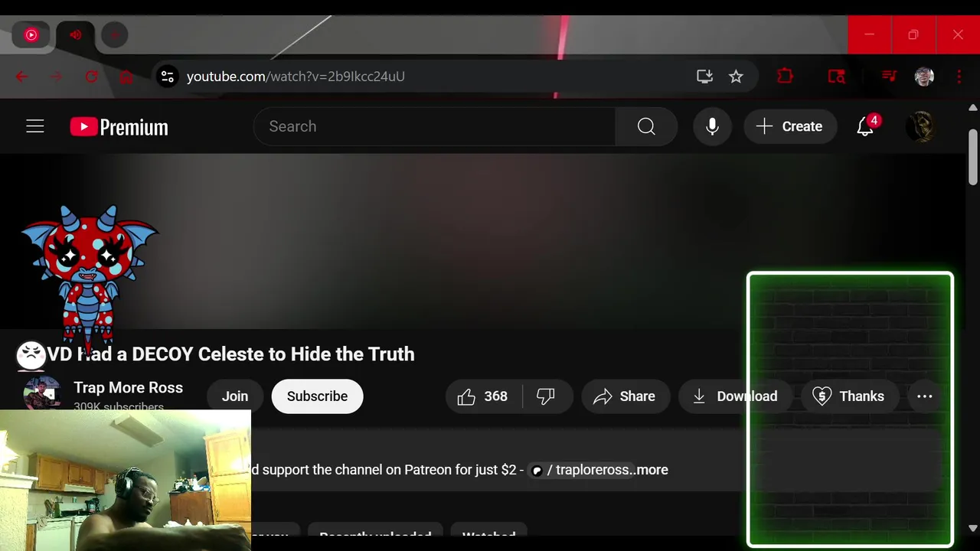980x551 pixels.
Task: Click the YouTube Premium logo
Action: pos(119,126)
